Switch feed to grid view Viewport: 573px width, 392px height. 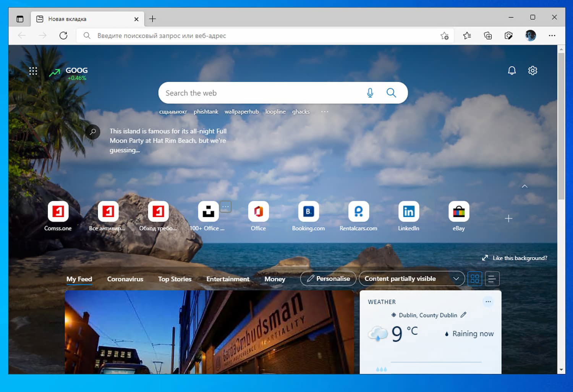click(x=475, y=279)
